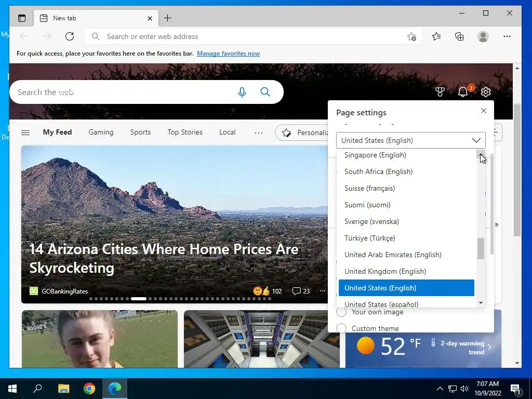The width and height of the screenshot is (532, 399).
Task: Refresh the page
Action: 70,36
